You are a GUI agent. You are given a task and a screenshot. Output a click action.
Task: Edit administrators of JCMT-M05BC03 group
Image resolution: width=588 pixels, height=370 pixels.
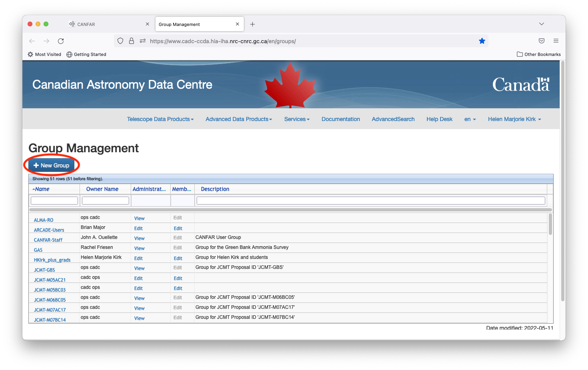tap(138, 288)
